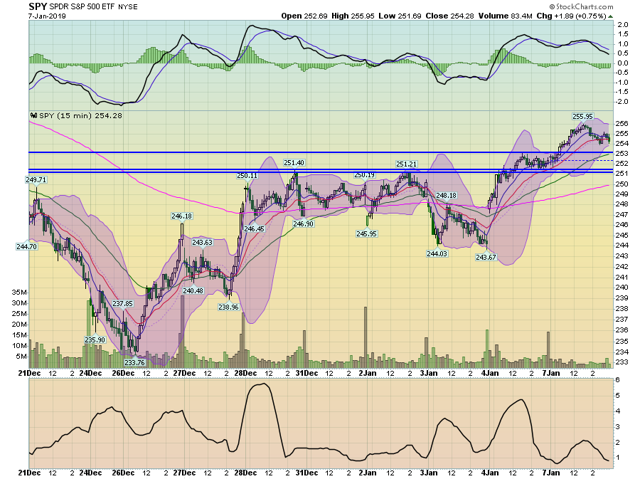
Task: Click the Volume 83.4M value
Action: coord(505,16)
